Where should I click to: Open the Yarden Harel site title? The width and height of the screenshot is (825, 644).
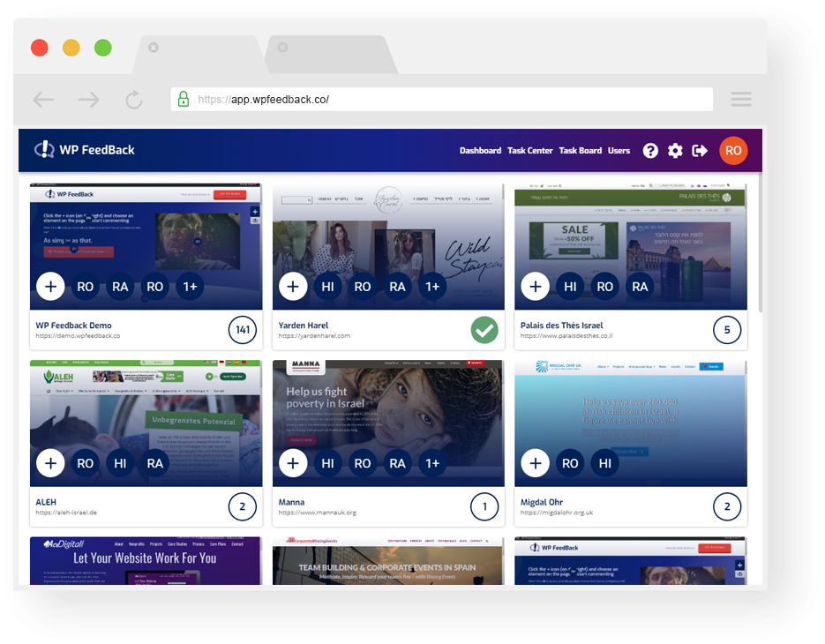[x=303, y=326]
